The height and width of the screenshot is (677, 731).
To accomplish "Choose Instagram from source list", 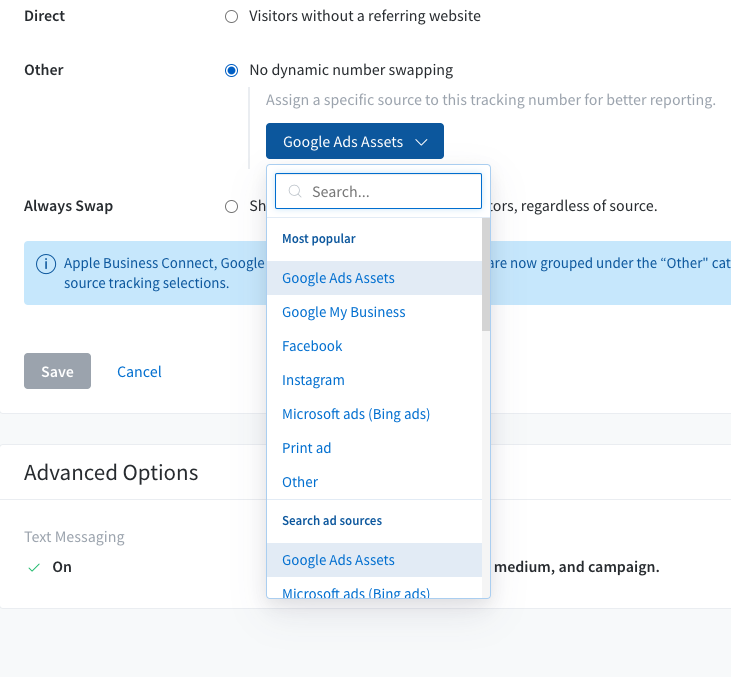I will [x=374, y=380].
